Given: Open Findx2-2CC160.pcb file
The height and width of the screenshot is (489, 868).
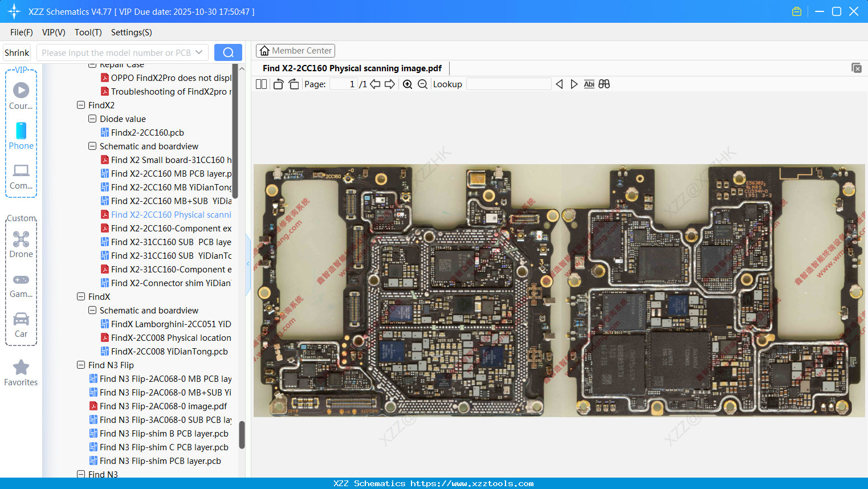Looking at the screenshot, I should [x=148, y=132].
